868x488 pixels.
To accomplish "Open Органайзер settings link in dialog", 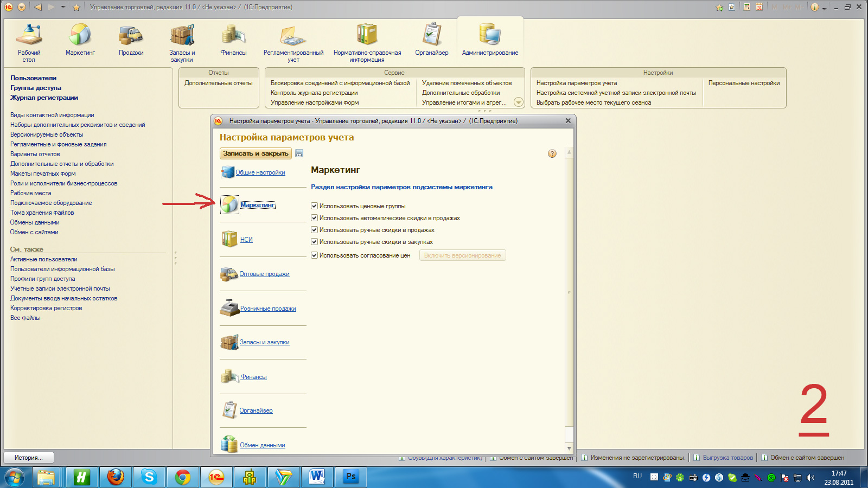I will tap(256, 410).
